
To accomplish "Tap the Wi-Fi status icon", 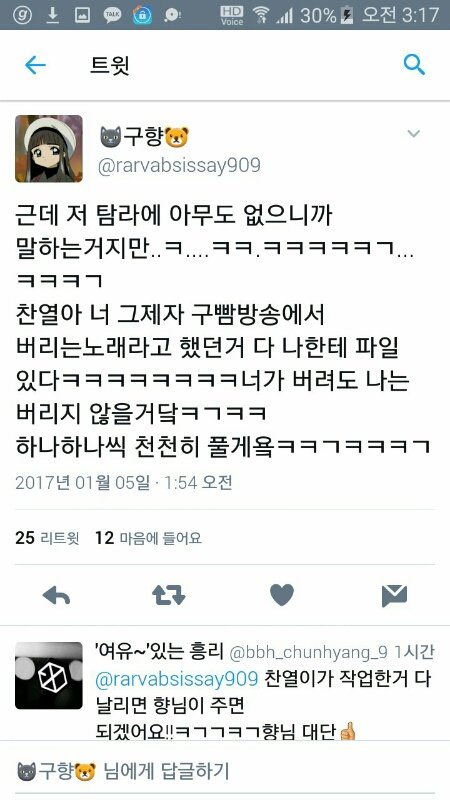I will tap(261, 15).
